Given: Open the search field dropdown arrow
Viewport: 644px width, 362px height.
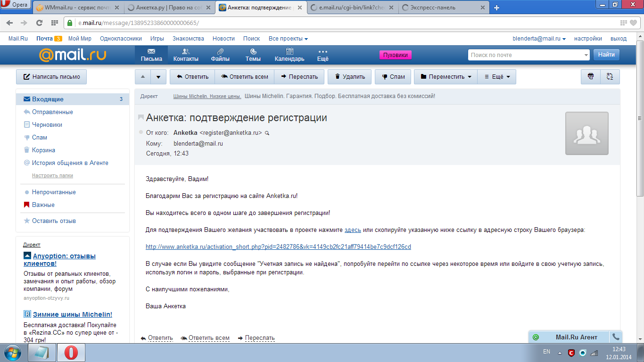Looking at the screenshot, I should [586, 55].
